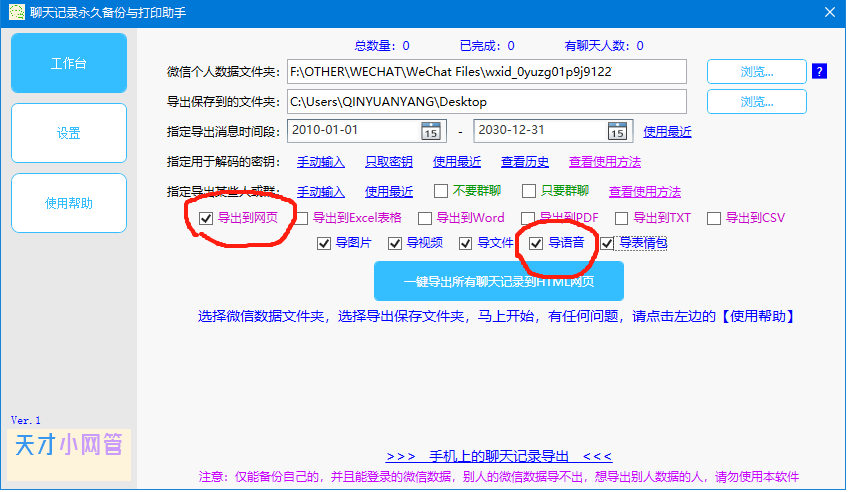Enable the 导出到Excel表格 checkbox
Screen dimensions: 848x492
302,218
